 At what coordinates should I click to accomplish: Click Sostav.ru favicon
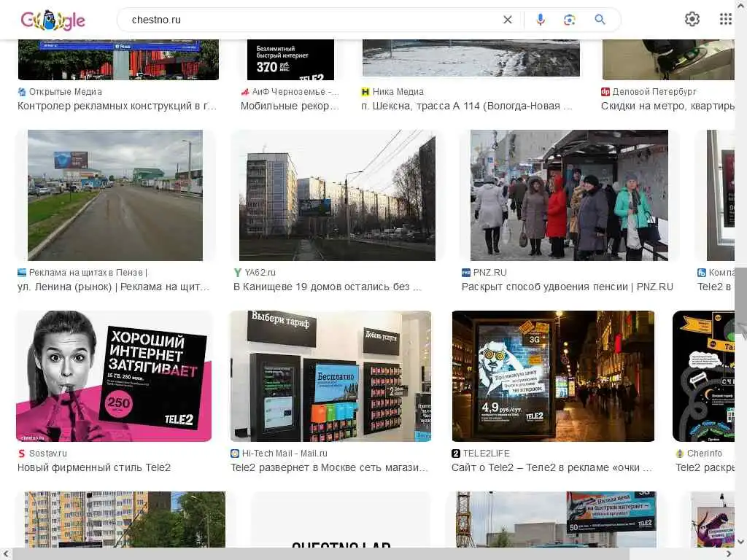tap(22, 454)
